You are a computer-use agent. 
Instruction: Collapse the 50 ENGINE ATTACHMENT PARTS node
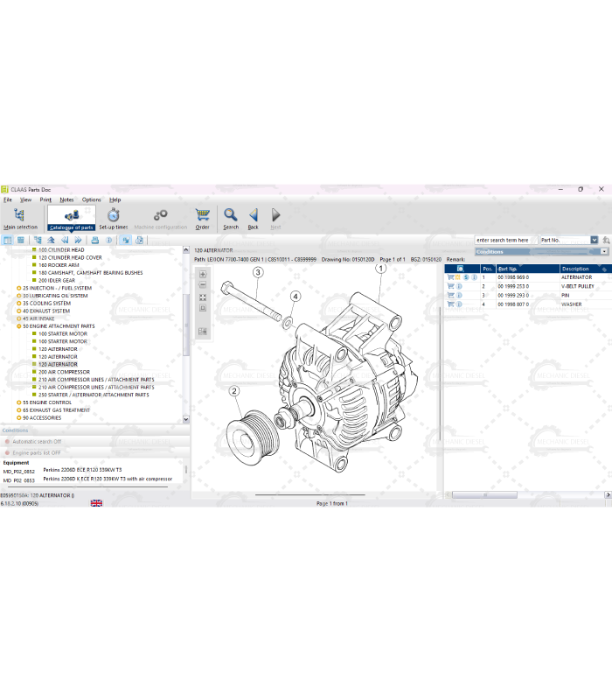pos(19,326)
